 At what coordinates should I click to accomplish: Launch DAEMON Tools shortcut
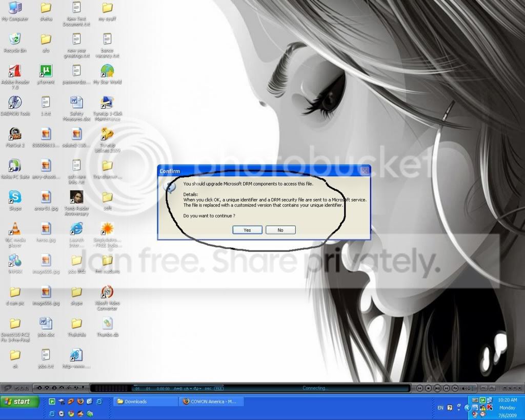15,106
